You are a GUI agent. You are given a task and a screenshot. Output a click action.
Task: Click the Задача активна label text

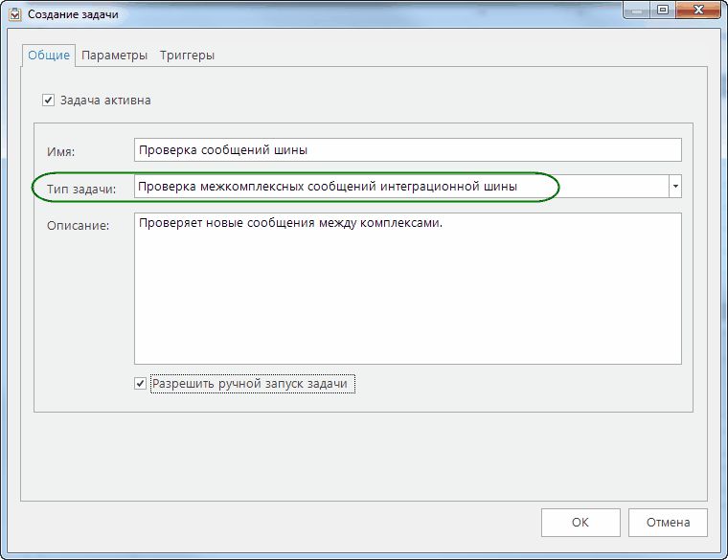tap(104, 100)
